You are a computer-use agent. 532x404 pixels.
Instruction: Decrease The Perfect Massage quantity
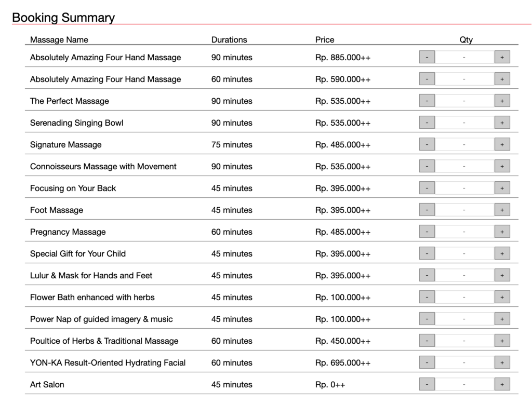[x=427, y=101]
